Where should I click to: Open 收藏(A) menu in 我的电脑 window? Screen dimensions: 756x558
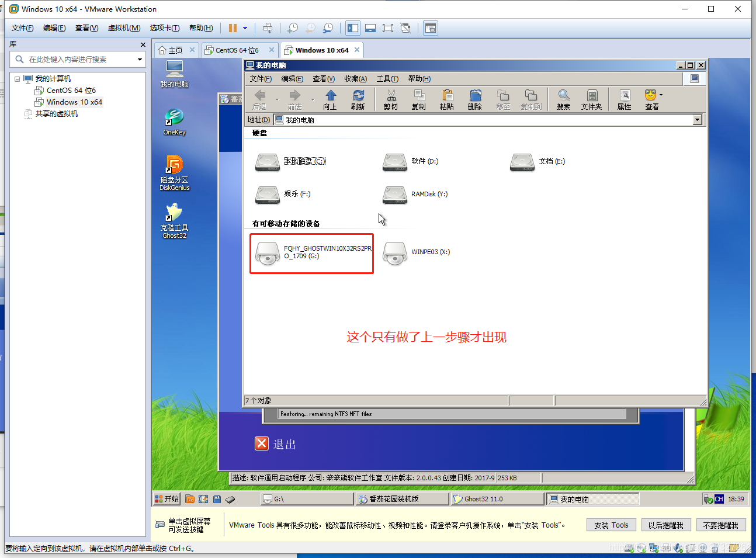355,79
